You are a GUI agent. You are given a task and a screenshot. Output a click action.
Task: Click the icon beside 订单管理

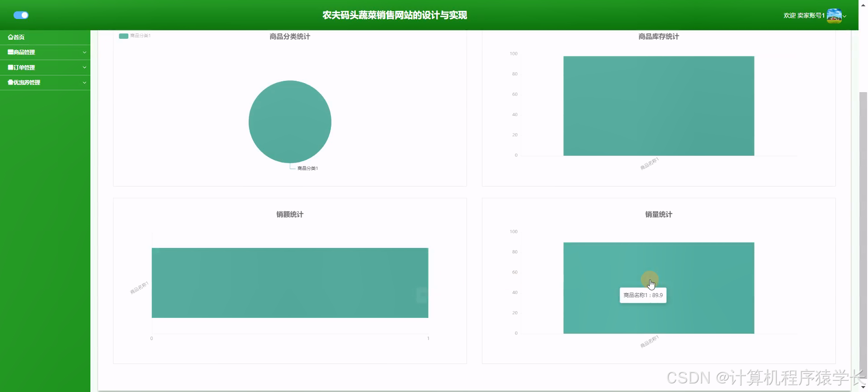(10, 67)
